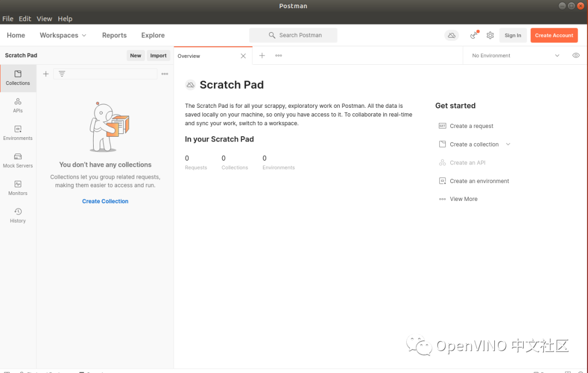588x373 pixels.
Task: Open the View menu
Action: point(44,19)
